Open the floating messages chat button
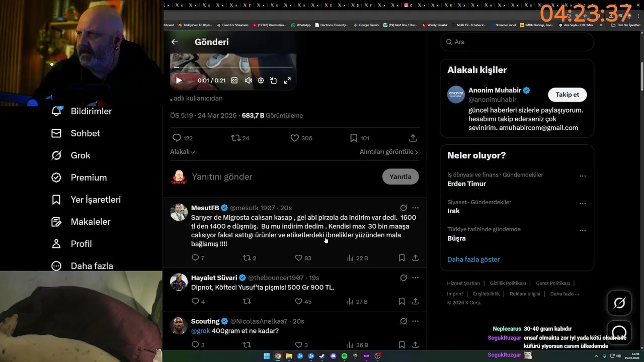644x362 pixels. pos(619,332)
